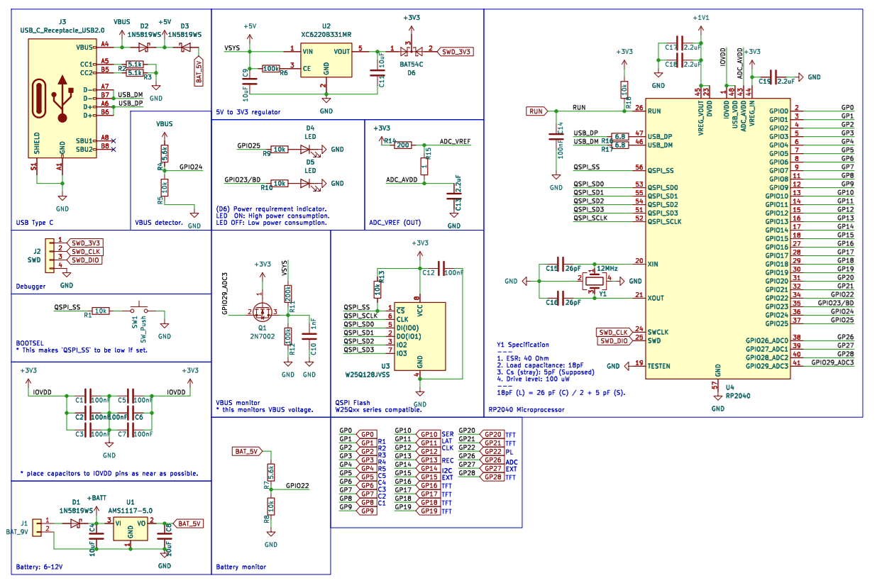Screen dimensions: 877x588
Task: Select the U4 RP2040 chip body
Action: coord(717,238)
